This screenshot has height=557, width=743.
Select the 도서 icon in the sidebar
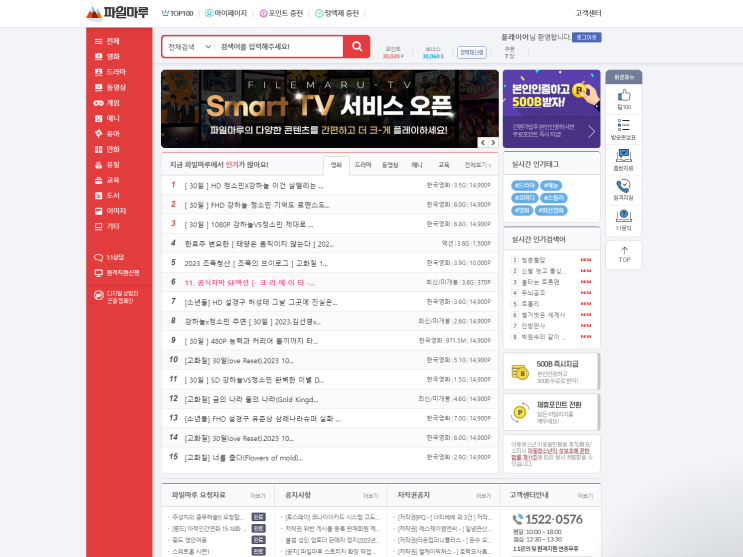[x=99, y=195]
